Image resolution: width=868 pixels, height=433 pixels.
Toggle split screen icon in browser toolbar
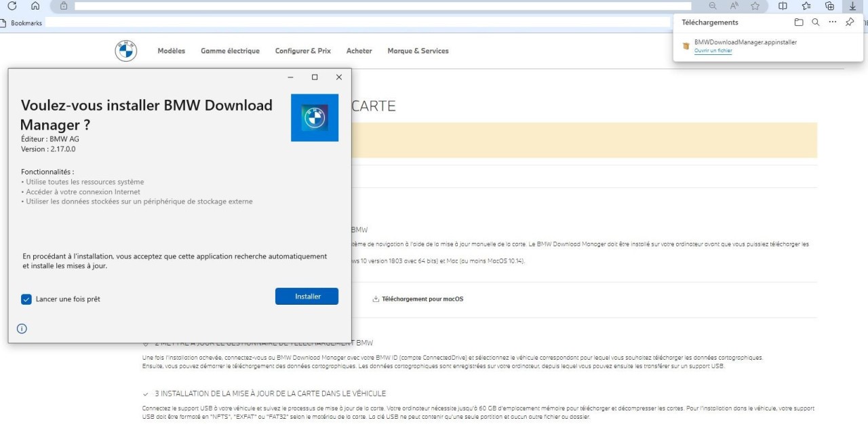(783, 5)
